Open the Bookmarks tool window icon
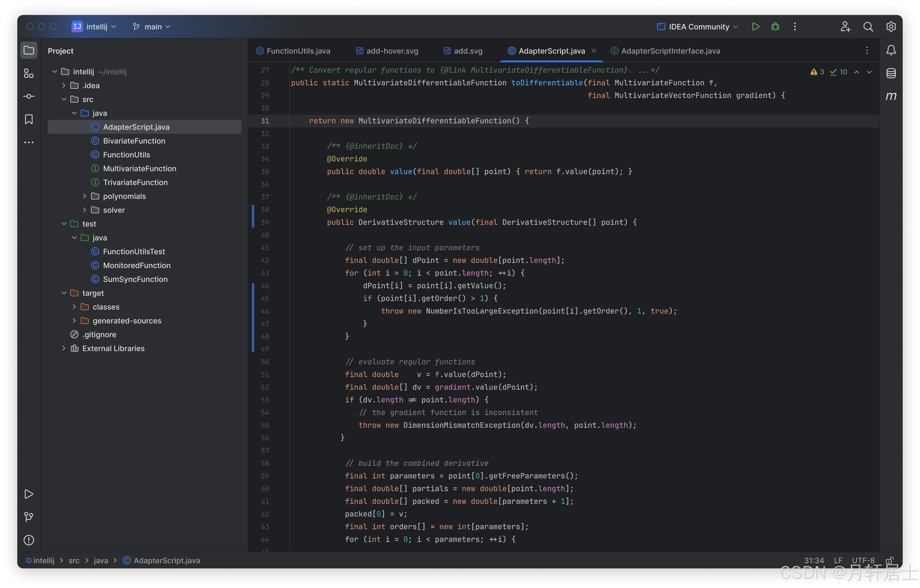 click(x=29, y=120)
